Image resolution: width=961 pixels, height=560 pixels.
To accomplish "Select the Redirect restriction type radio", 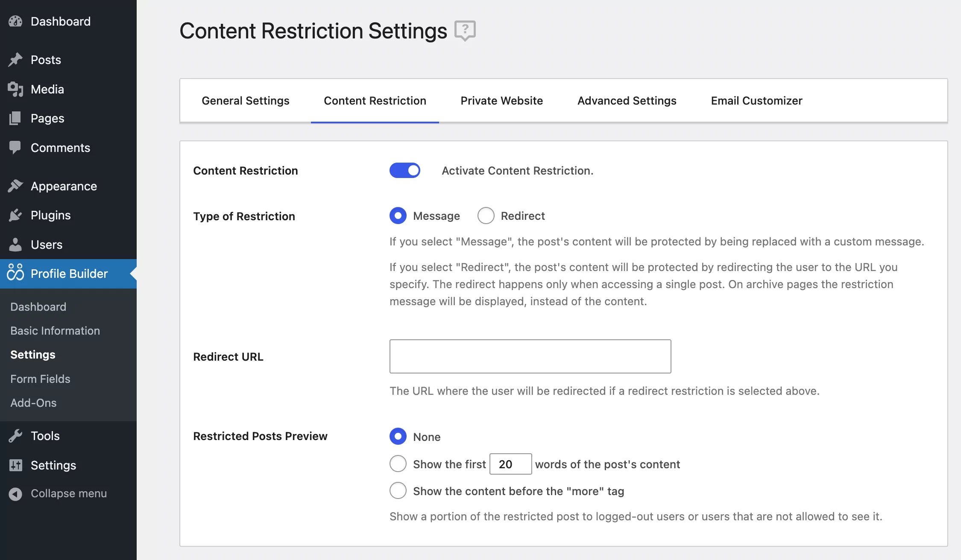I will tap(486, 216).
